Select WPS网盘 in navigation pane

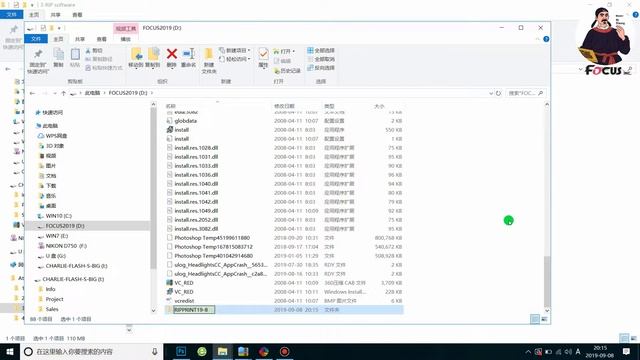tap(56, 136)
